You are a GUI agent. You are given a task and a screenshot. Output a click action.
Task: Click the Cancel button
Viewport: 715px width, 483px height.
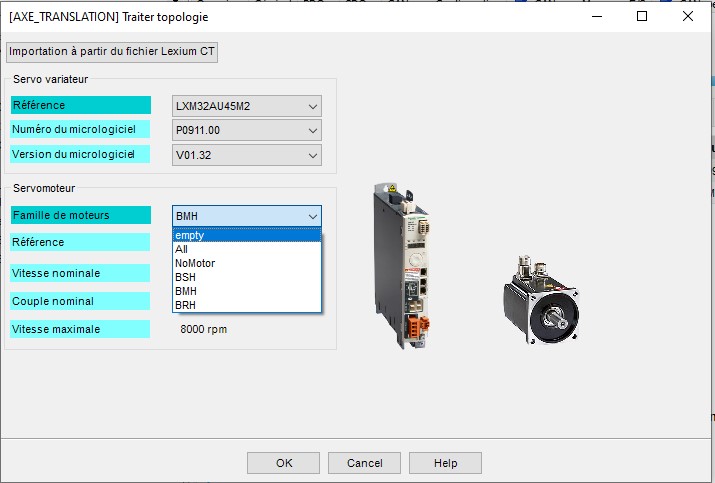tap(364, 463)
